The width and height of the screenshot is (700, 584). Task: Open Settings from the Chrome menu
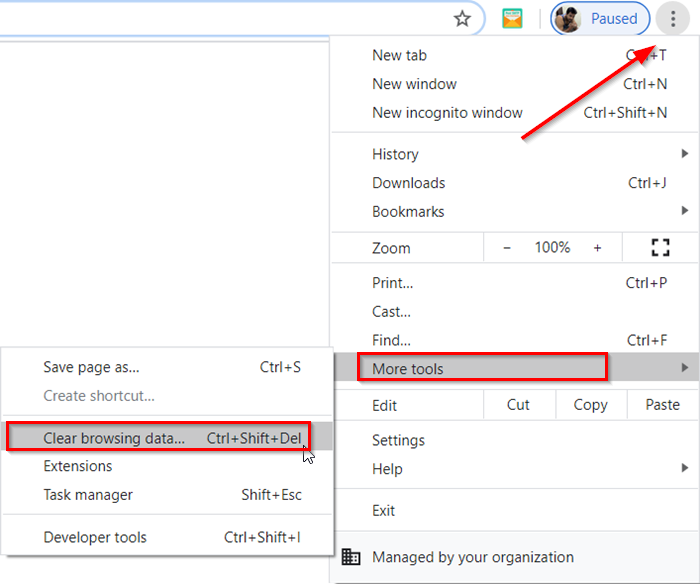(515, 440)
